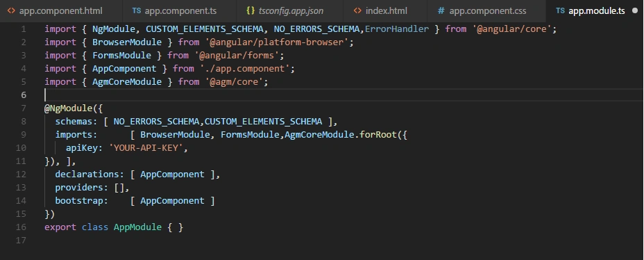Click the hash icon on app.component.css tab

click(x=441, y=10)
